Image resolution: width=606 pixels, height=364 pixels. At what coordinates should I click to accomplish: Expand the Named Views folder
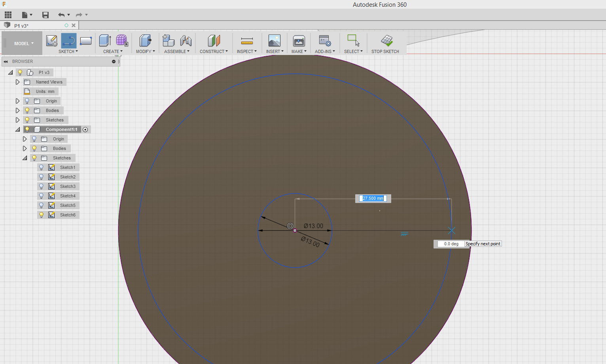[x=17, y=82]
